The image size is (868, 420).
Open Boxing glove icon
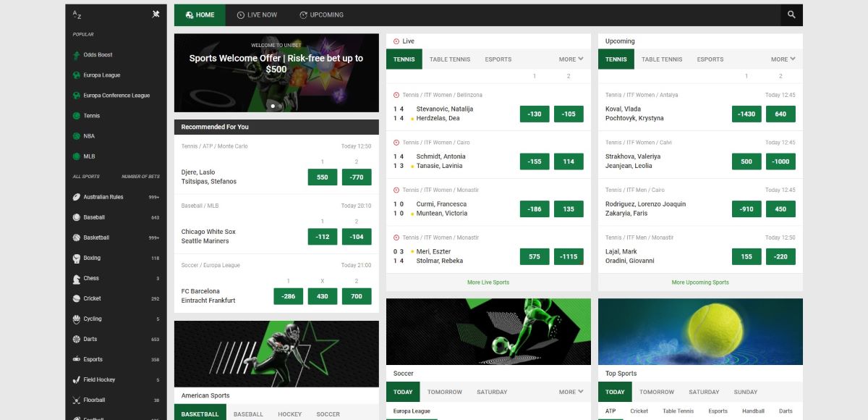coord(77,258)
